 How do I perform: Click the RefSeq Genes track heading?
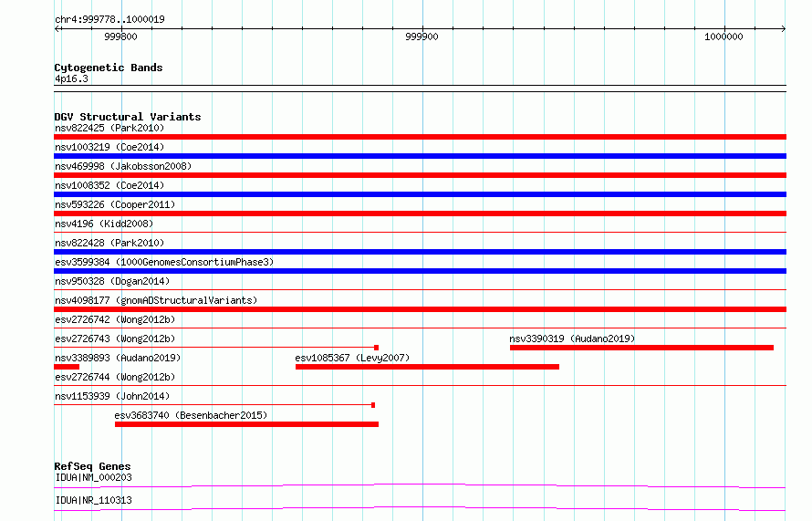coord(92,466)
